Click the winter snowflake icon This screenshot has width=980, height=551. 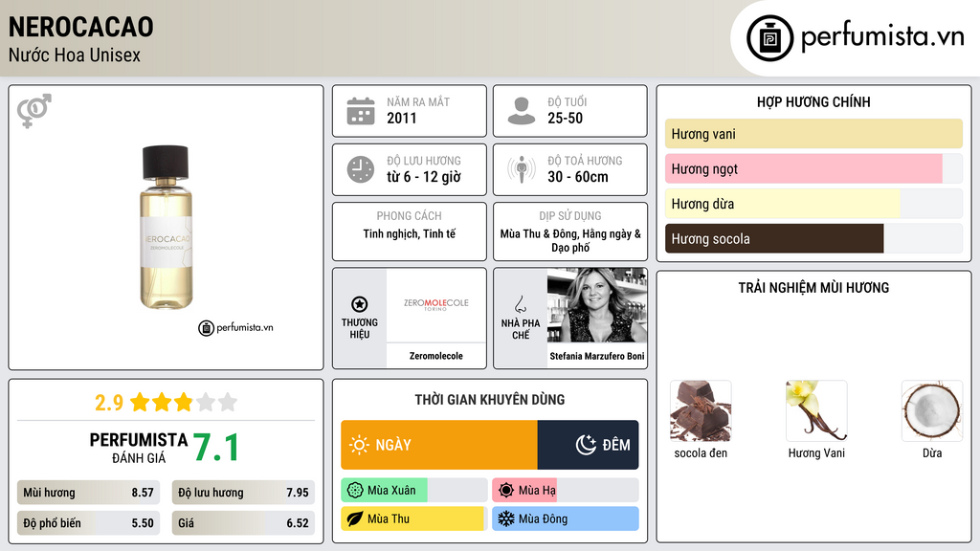(x=506, y=518)
